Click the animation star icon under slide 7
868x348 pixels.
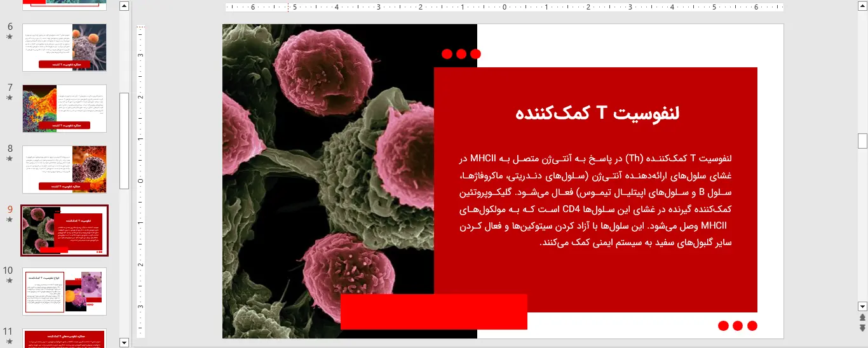click(x=9, y=98)
